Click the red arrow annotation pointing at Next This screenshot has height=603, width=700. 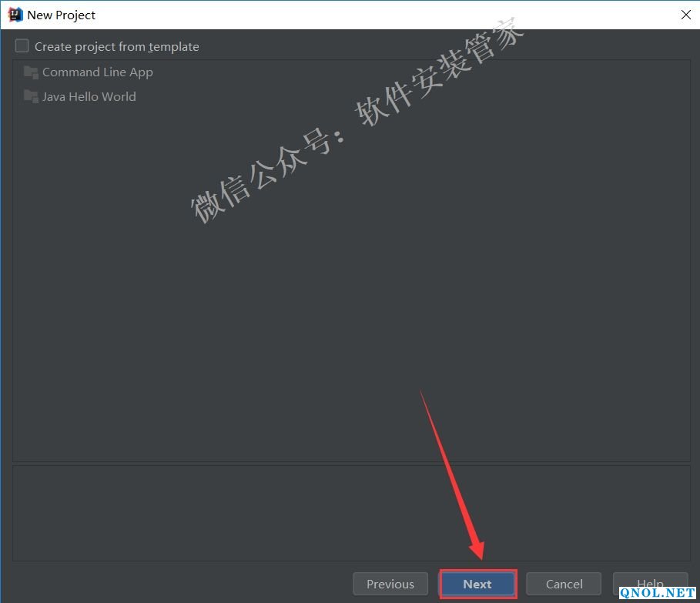tap(454, 477)
